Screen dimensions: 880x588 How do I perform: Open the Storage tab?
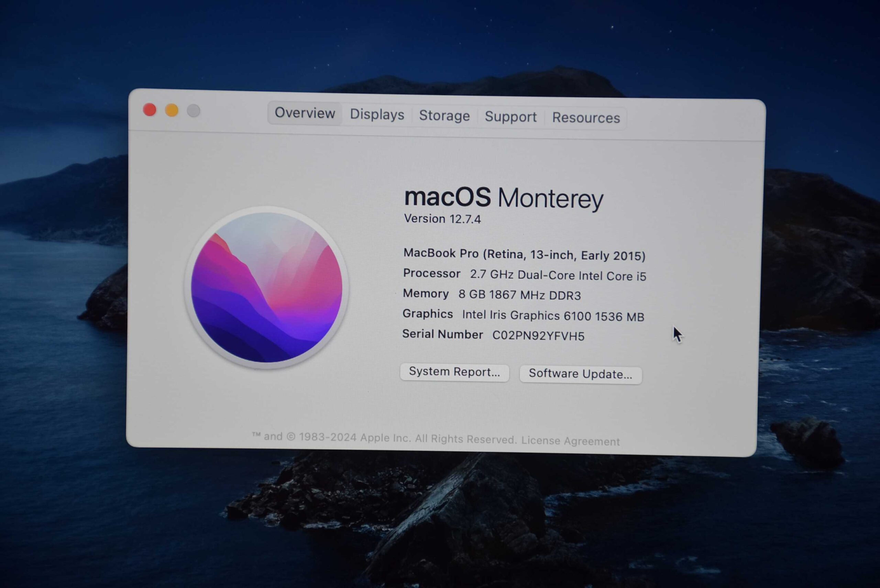pyautogui.click(x=444, y=115)
